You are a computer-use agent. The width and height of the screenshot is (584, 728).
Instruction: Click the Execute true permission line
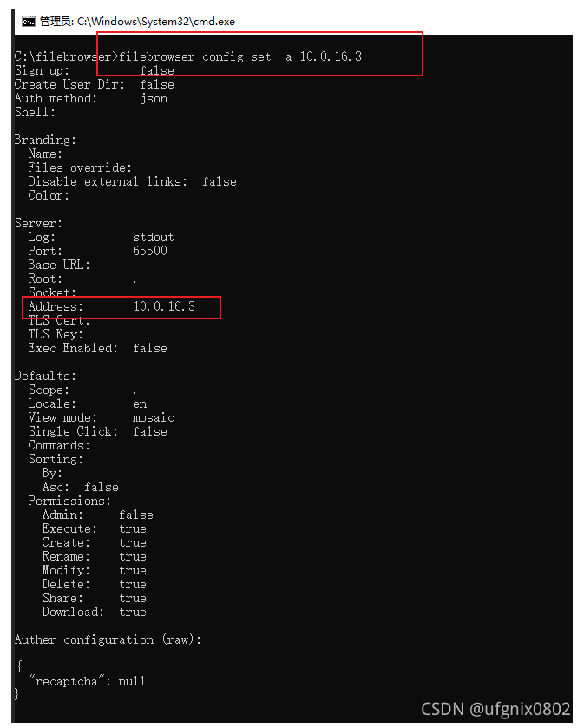[94, 528]
